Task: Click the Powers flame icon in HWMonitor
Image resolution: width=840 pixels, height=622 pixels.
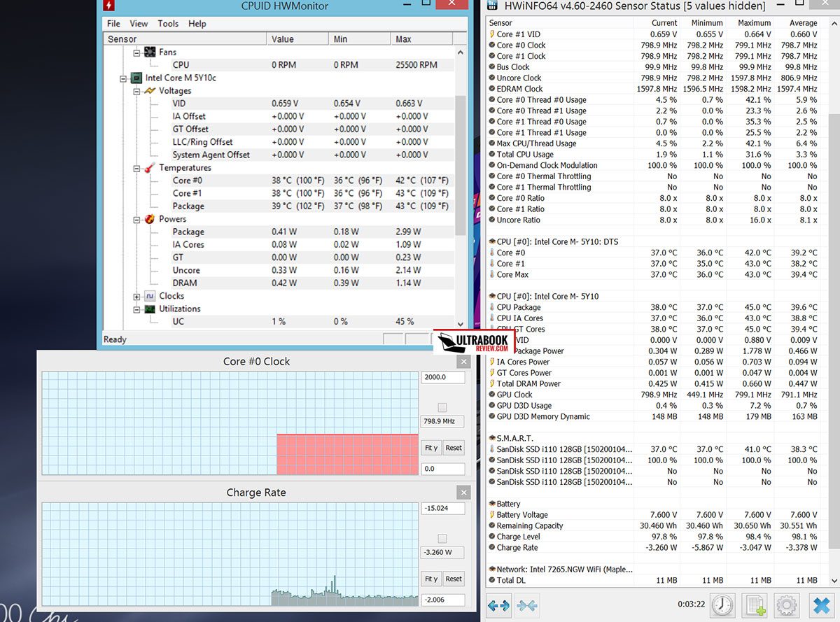Action: click(149, 219)
